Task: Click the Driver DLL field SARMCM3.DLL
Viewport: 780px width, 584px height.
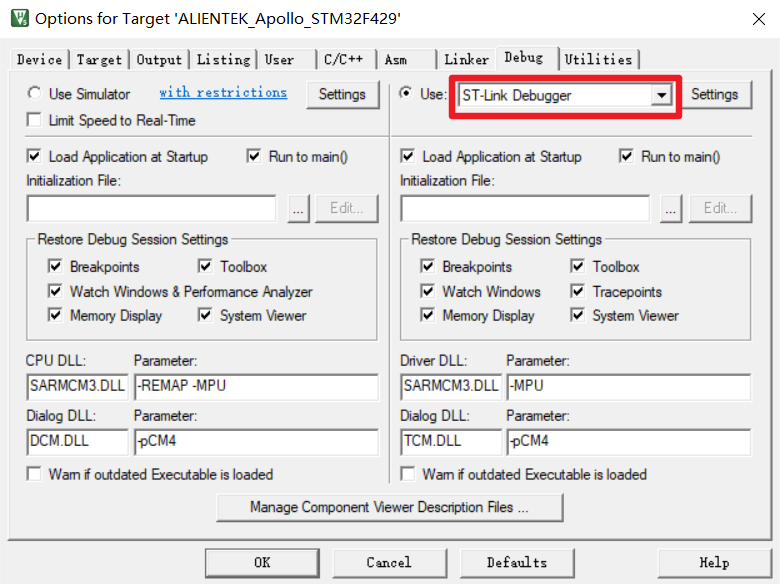Action: tap(451, 387)
